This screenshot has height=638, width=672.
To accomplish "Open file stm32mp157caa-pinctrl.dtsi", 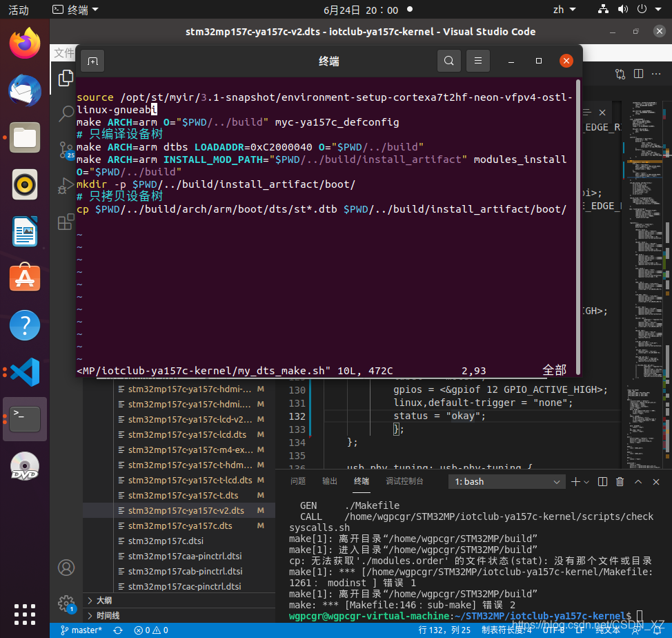I will coord(185,556).
